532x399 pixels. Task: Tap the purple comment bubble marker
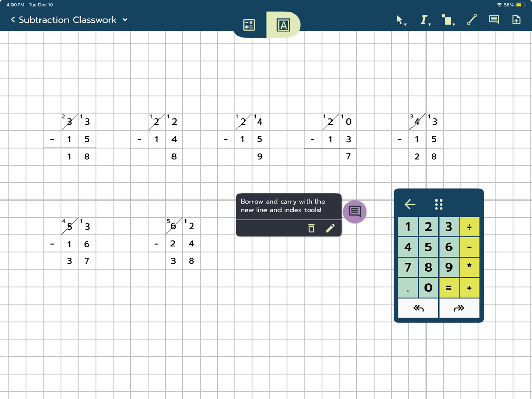click(x=354, y=211)
